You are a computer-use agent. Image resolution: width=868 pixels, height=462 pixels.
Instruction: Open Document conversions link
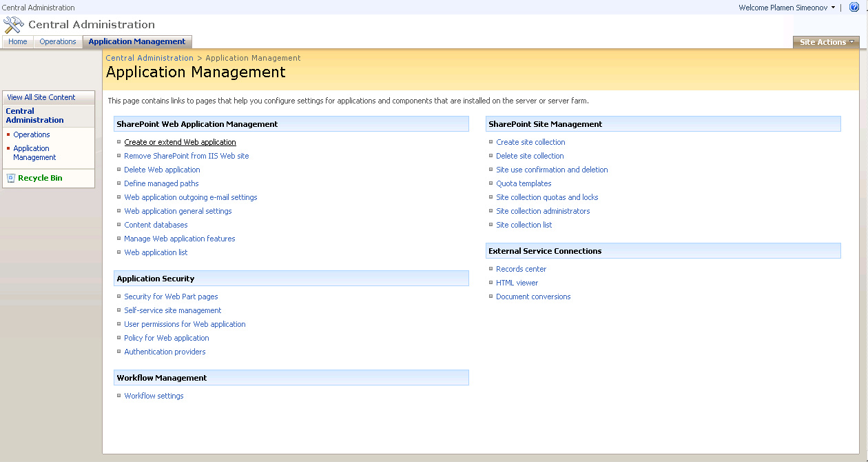pyautogui.click(x=533, y=297)
